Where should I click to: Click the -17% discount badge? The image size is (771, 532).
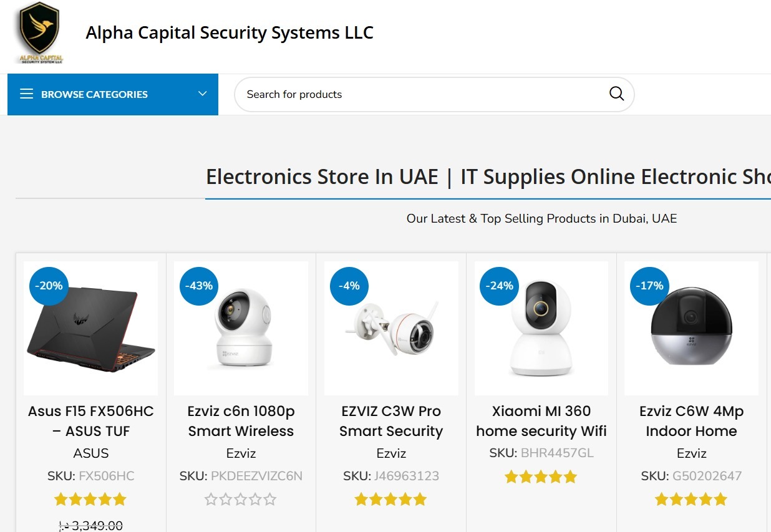(649, 286)
